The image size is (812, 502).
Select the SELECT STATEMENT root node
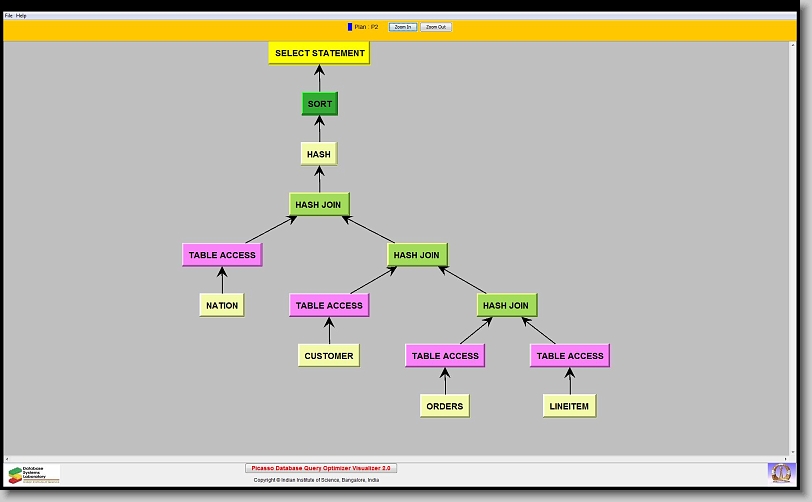[319, 53]
